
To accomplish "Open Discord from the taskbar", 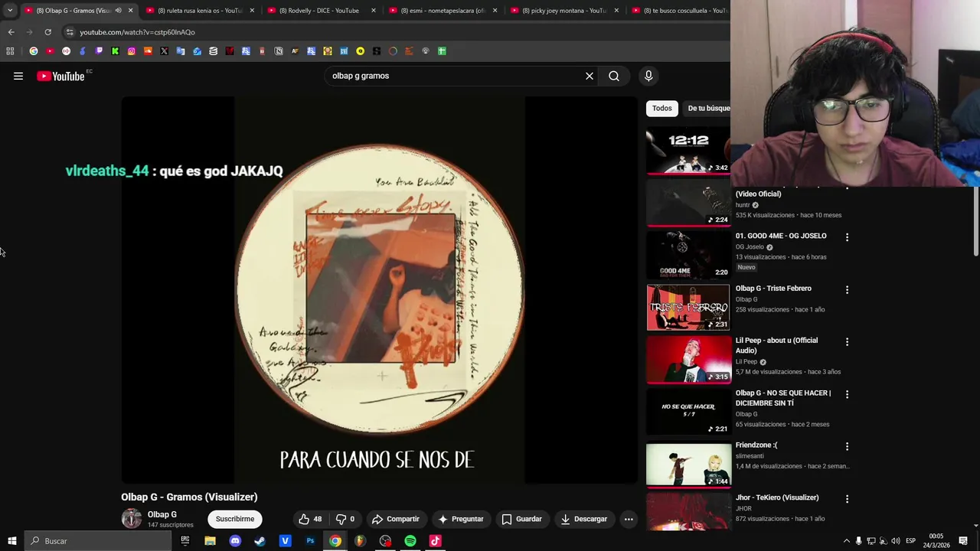I will 235,541.
